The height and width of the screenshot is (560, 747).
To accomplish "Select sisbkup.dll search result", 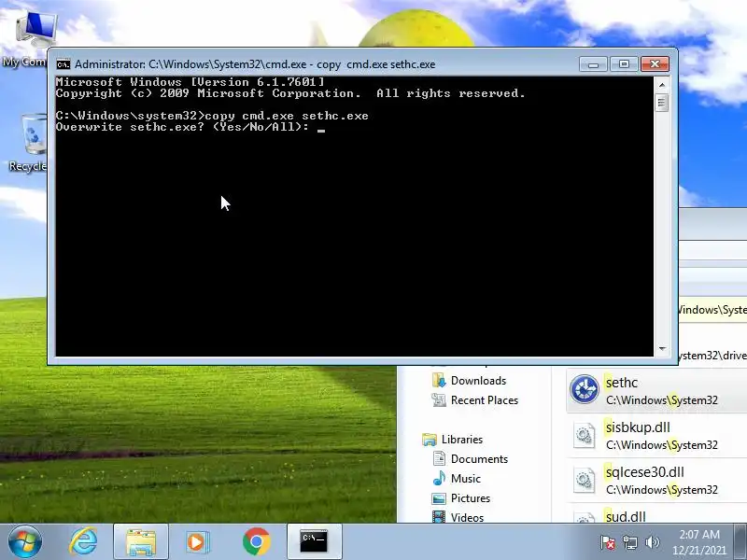I will (656, 436).
